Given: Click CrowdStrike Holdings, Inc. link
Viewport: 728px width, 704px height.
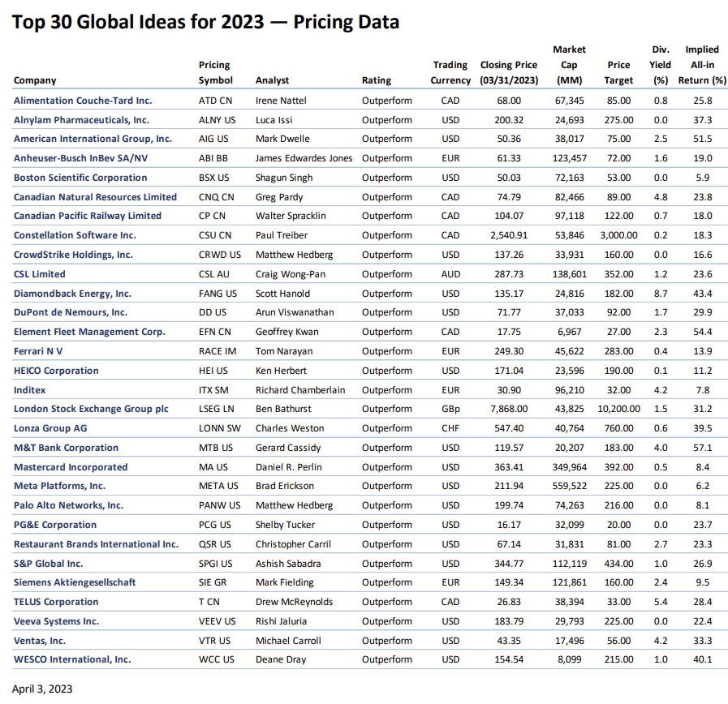Looking at the screenshot, I should pos(73,255).
